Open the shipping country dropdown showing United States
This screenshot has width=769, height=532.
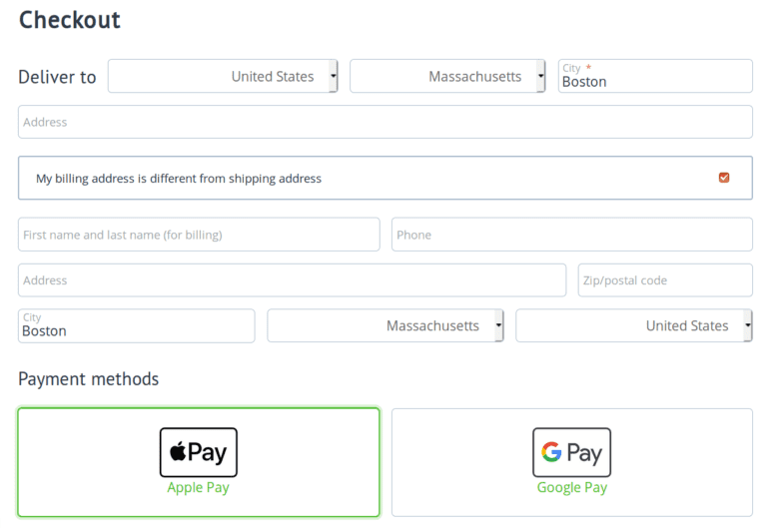[x=223, y=76]
